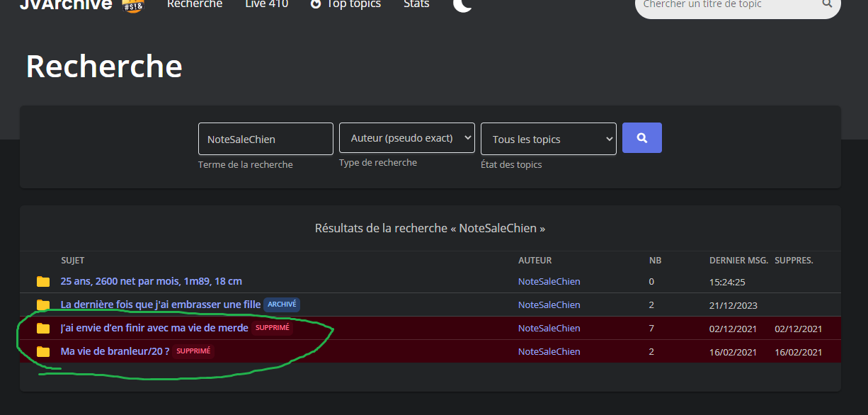Open the 'Tous les topics' dropdown

549,139
